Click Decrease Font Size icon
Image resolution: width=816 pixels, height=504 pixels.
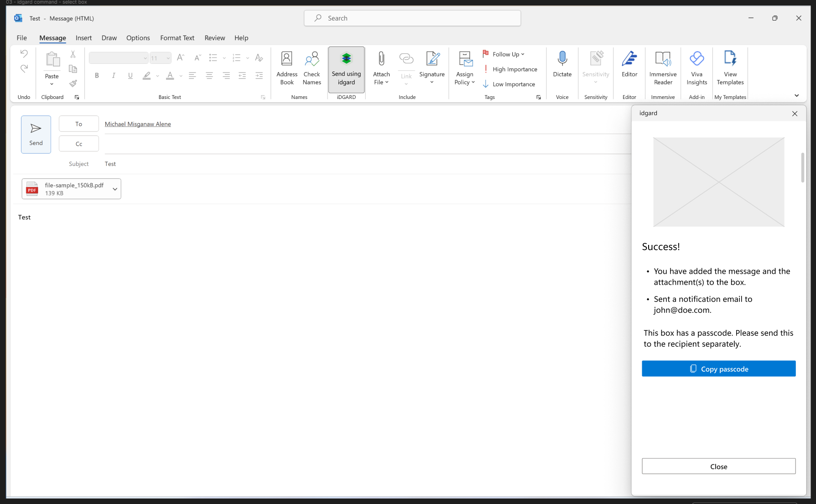point(197,58)
